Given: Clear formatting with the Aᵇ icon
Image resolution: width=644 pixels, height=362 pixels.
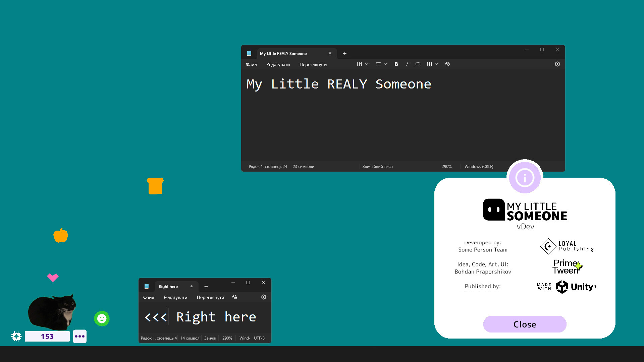Looking at the screenshot, I should click(x=447, y=64).
